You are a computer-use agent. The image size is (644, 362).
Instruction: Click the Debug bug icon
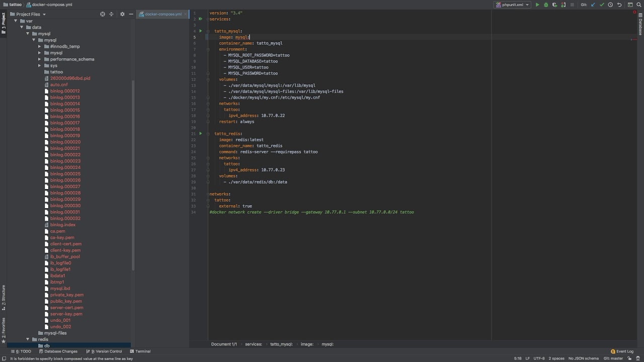tap(546, 5)
